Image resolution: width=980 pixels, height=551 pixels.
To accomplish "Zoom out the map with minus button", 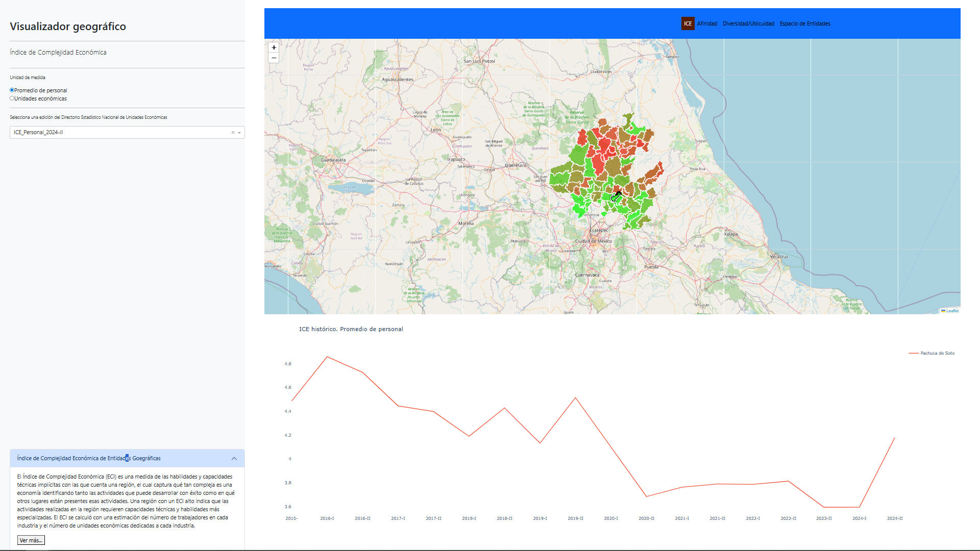I will coord(274,58).
